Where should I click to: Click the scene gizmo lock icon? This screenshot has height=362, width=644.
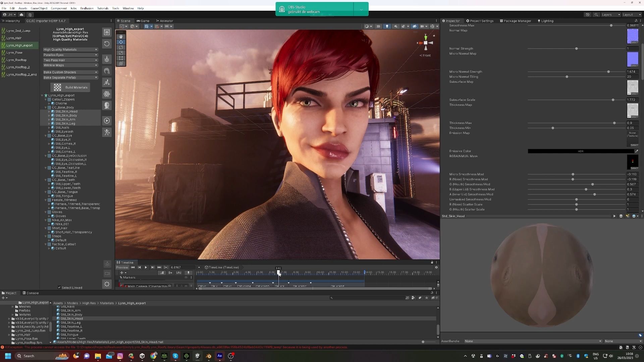[434, 36]
